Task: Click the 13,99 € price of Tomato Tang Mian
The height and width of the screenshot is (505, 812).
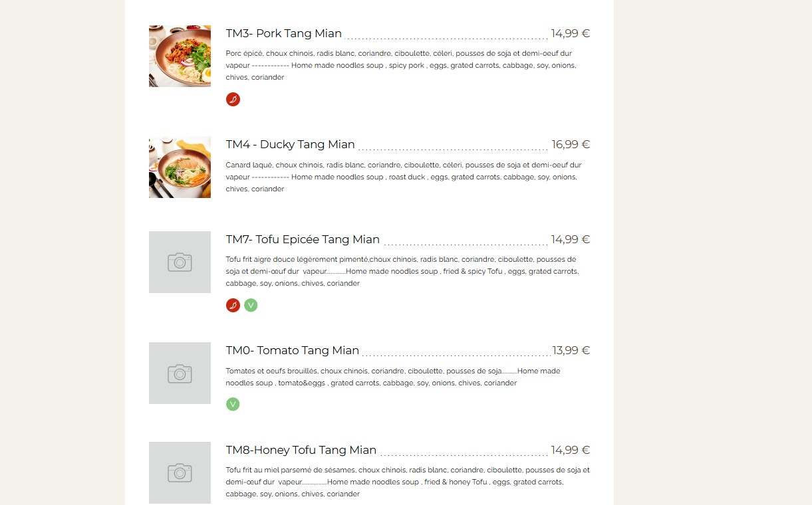Action: coord(571,350)
